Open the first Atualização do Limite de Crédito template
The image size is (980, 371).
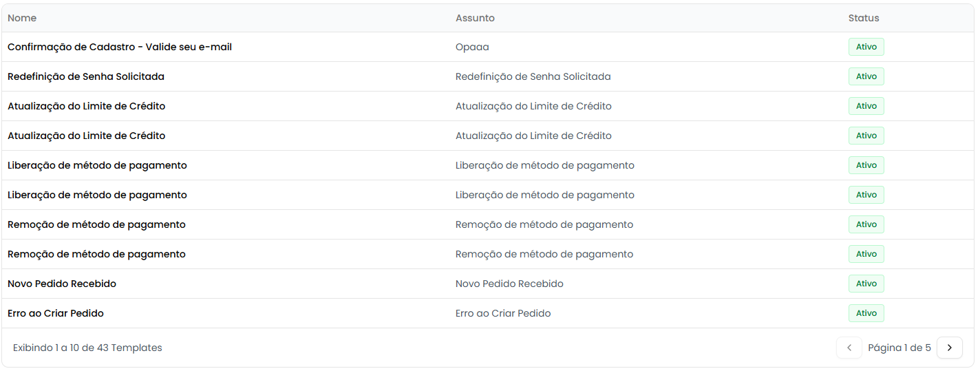click(87, 106)
